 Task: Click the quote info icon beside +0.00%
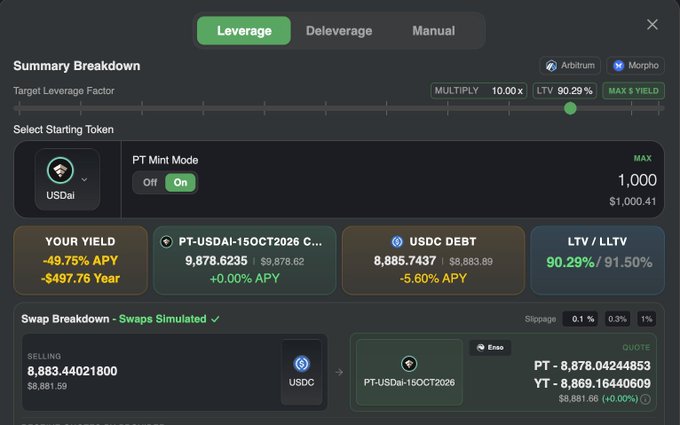[645, 399]
